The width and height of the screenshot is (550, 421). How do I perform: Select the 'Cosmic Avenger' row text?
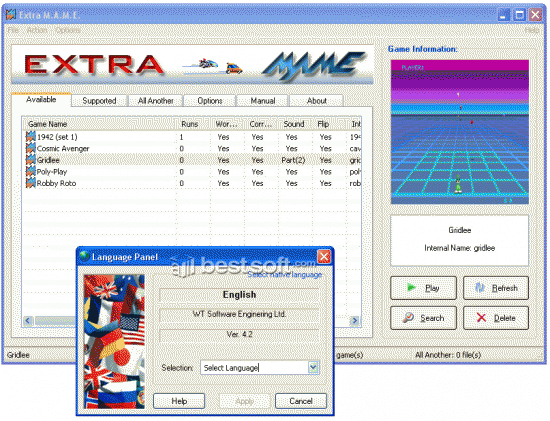pos(63,148)
